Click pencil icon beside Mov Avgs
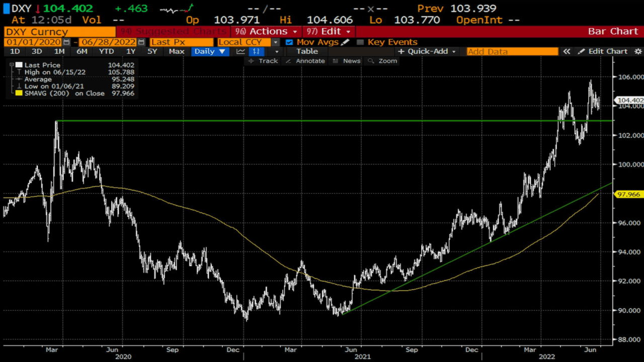The width and height of the screenshot is (644, 362). coord(345,42)
